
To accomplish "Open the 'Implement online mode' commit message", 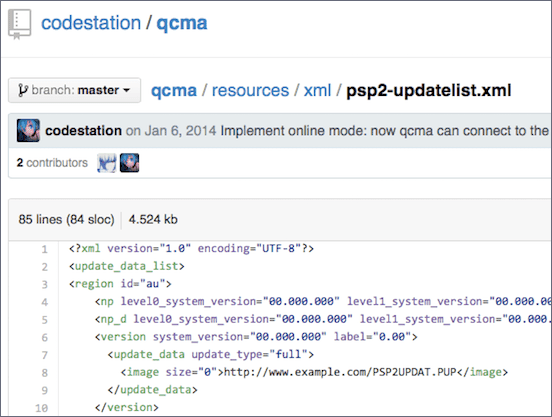I will click(x=384, y=131).
